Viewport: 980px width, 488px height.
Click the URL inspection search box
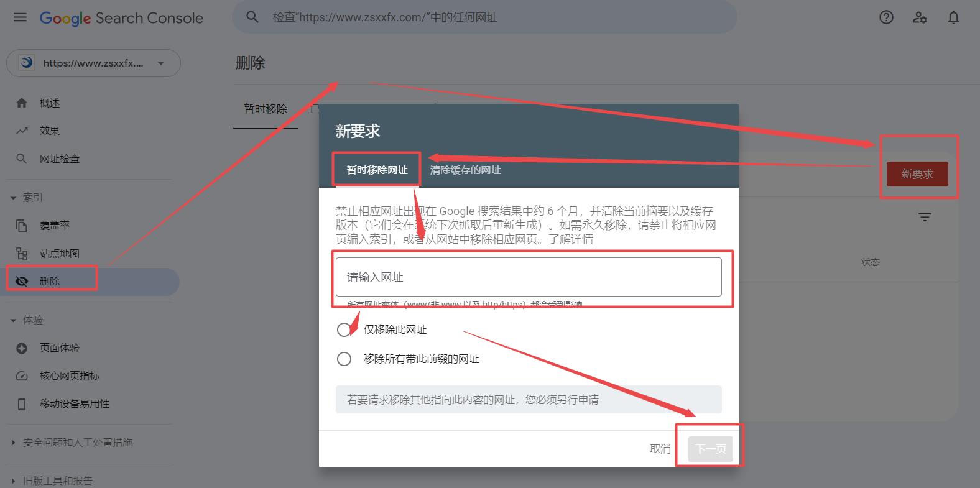[x=484, y=17]
